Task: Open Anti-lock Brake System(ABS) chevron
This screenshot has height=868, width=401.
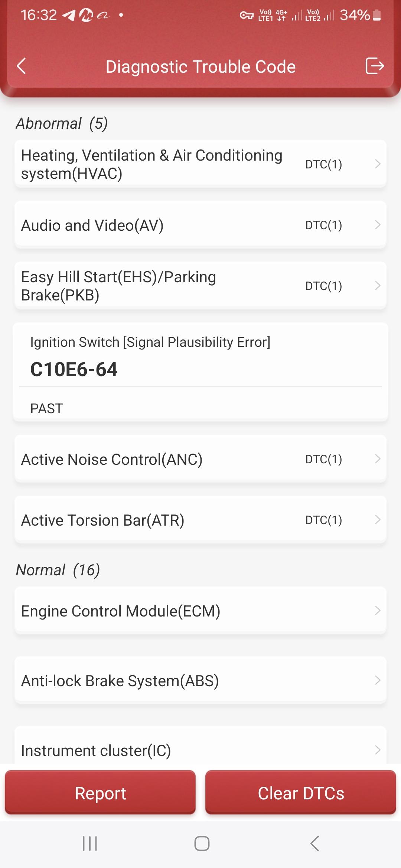Action: [378, 680]
